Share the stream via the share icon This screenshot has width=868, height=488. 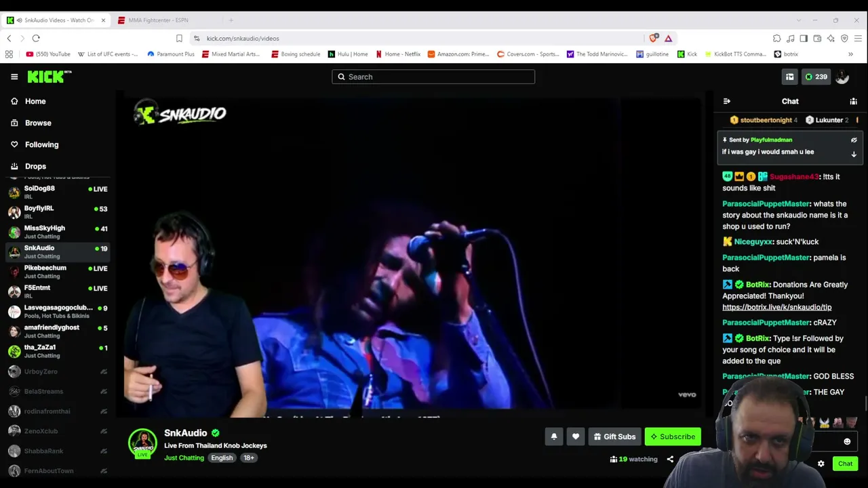670,459
